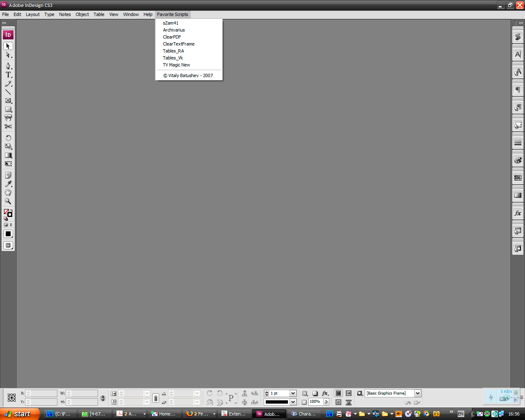Toggle drop shadow icon in Control panel
Screen dimensions: 525x420
click(315, 393)
